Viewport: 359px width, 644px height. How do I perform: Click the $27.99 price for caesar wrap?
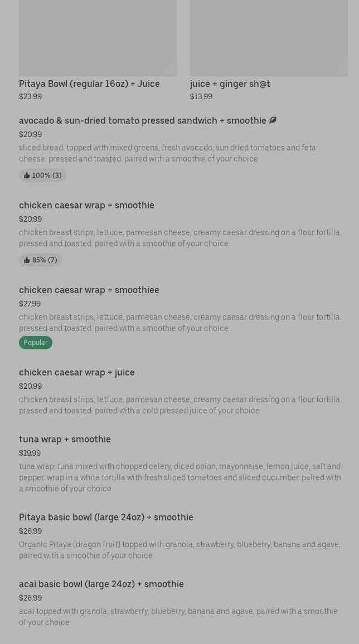coord(30,304)
